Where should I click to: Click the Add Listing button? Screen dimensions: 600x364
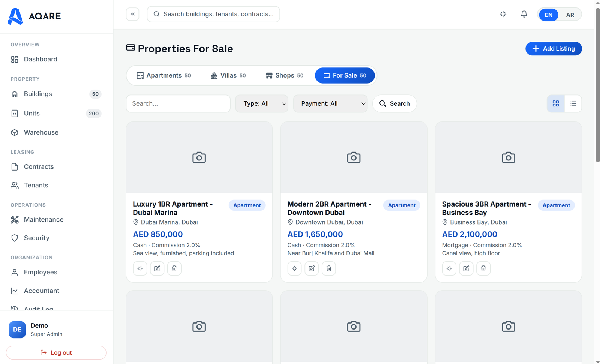coord(553,49)
